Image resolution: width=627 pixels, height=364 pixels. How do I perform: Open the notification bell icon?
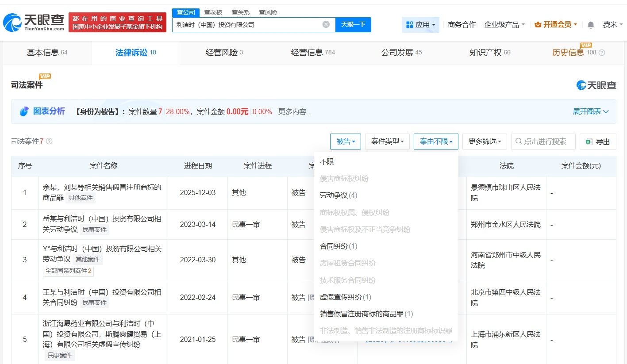point(591,25)
